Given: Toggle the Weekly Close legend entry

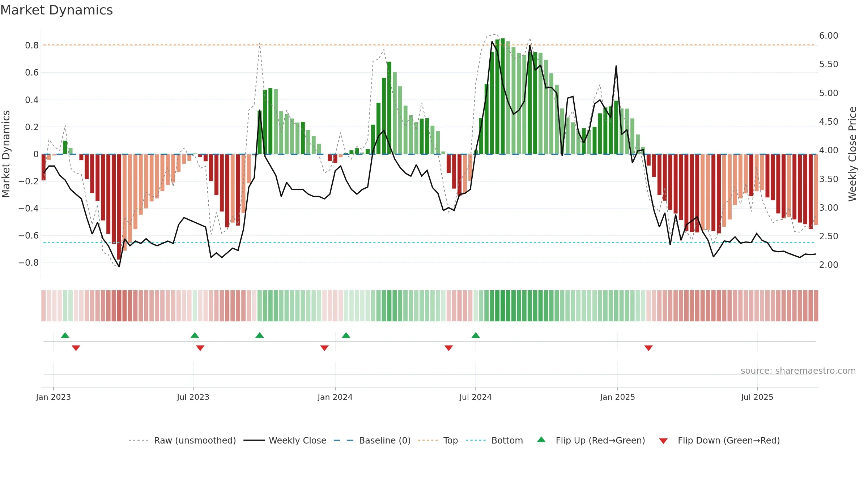Looking at the screenshot, I should pyautogui.click(x=285, y=440).
